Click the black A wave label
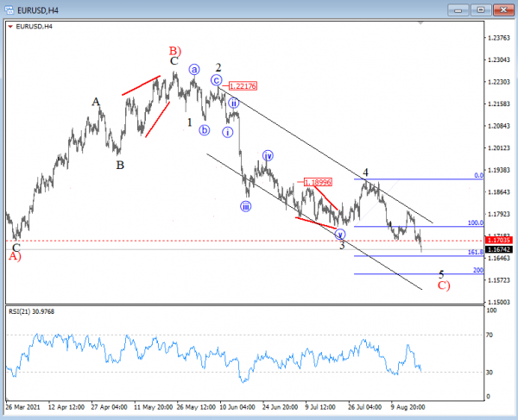Image resolution: width=518 pixels, height=420 pixels. tap(96, 102)
